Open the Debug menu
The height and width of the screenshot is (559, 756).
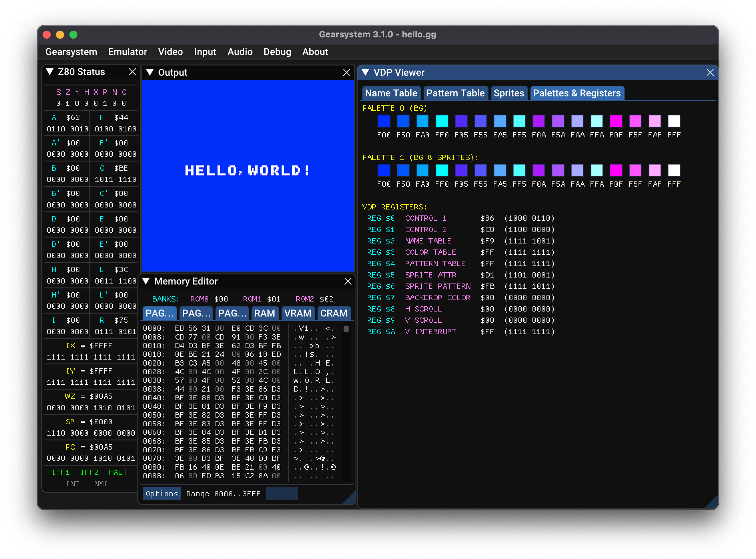[x=277, y=52]
